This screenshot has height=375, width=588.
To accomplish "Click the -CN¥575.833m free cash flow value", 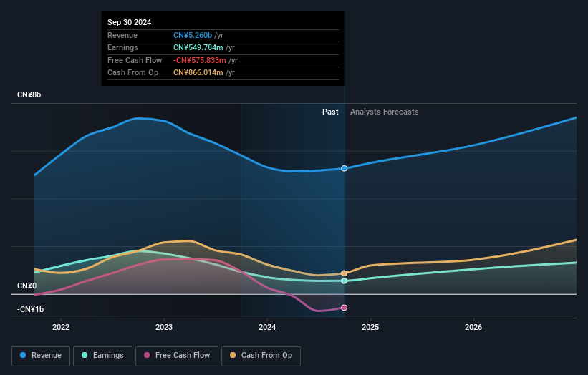I will tap(200, 60).
